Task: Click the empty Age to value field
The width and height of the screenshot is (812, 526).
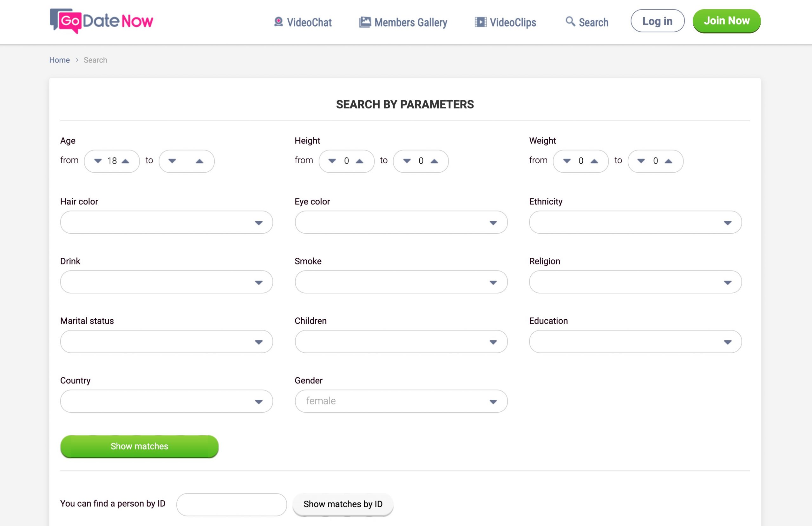Action: [186, 161]
